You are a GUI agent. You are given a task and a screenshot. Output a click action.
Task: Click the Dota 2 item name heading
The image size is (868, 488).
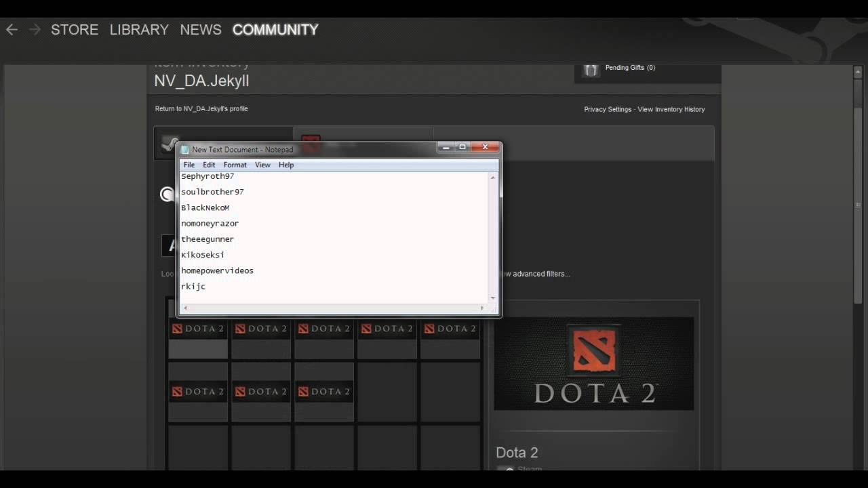[517, 453]
